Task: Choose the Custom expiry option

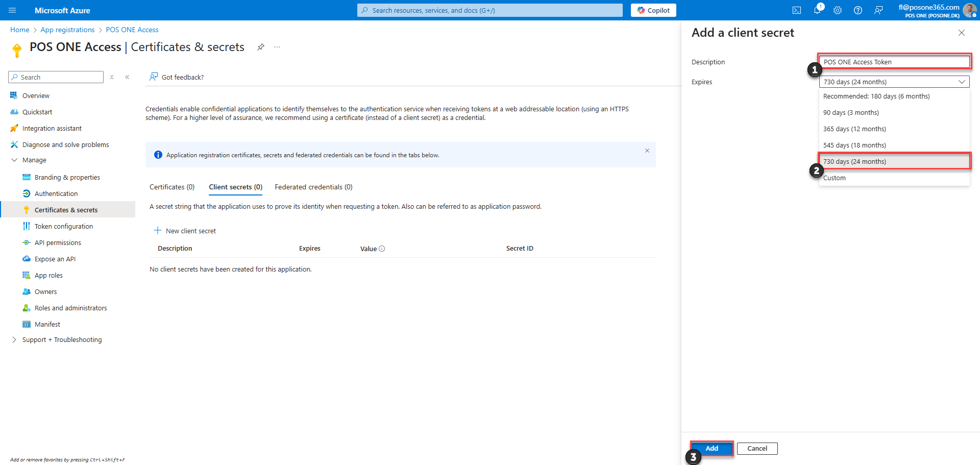Action: coord(894,178)
